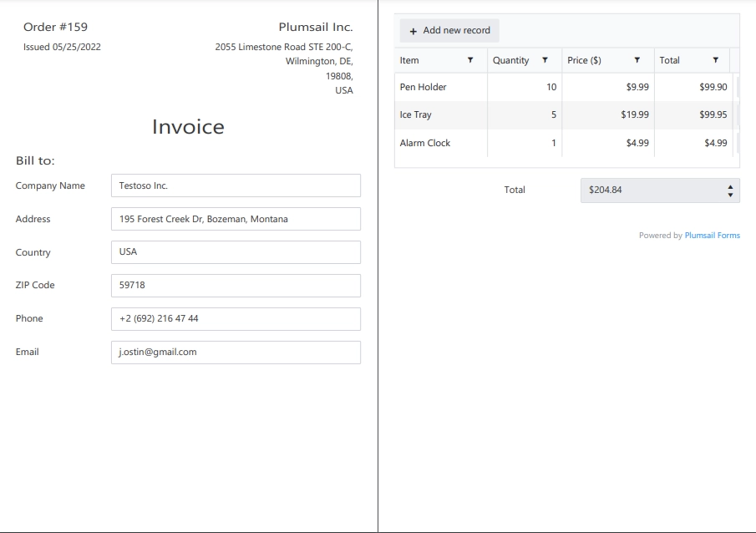Open the Plumsail Forms link

[x=712, y=236]
